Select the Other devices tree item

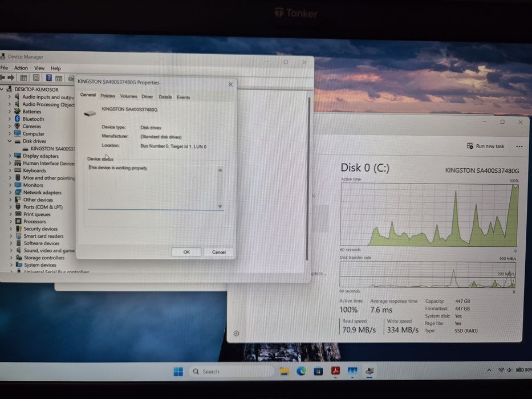(38, 200)
